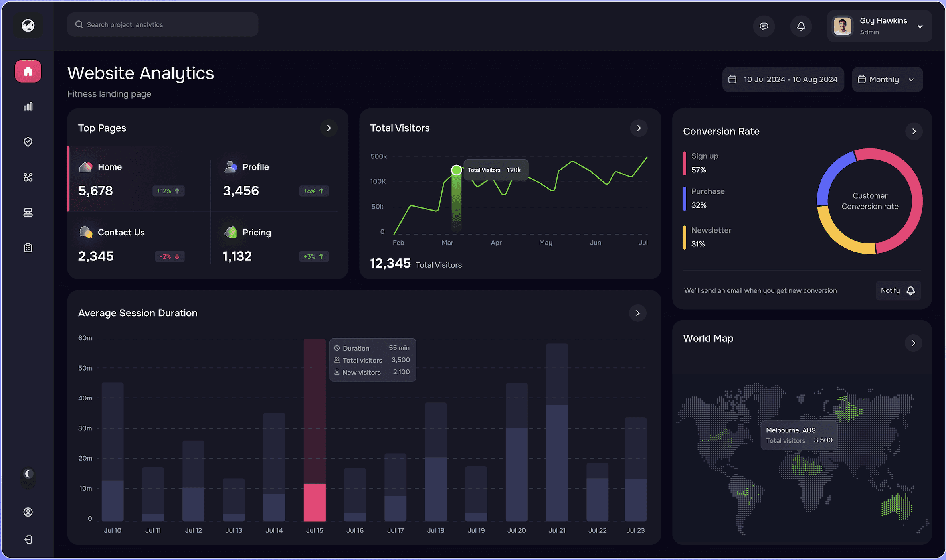Toggle dark mode moon switch

[x=28, y=474]
